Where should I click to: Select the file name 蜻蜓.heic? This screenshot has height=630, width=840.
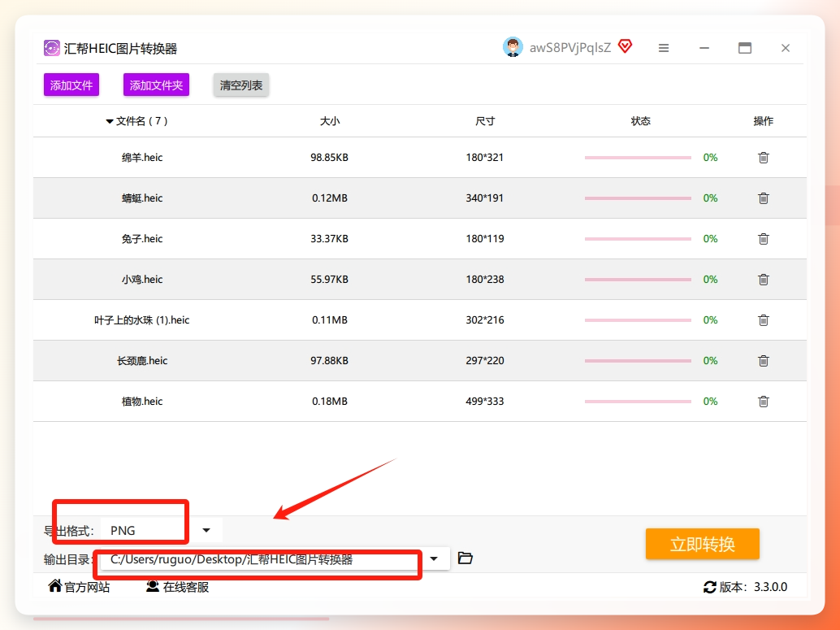click(x=142, y=198)
